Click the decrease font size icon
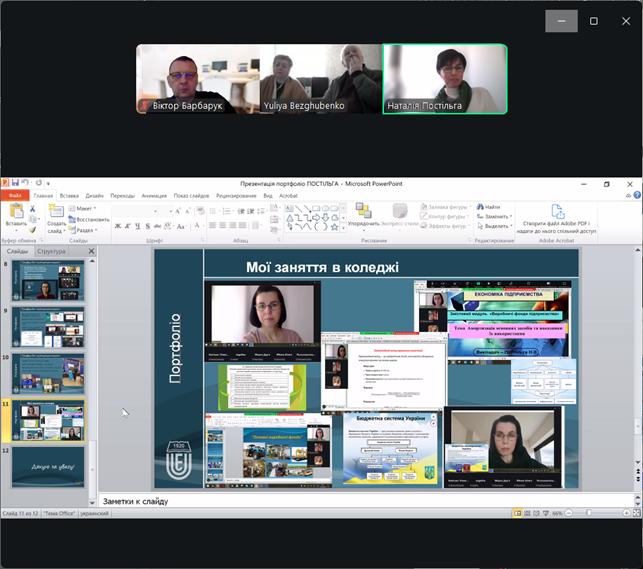The height and width of the screenshot is (569, 643). pyautogui.click(x=187, y=212)
